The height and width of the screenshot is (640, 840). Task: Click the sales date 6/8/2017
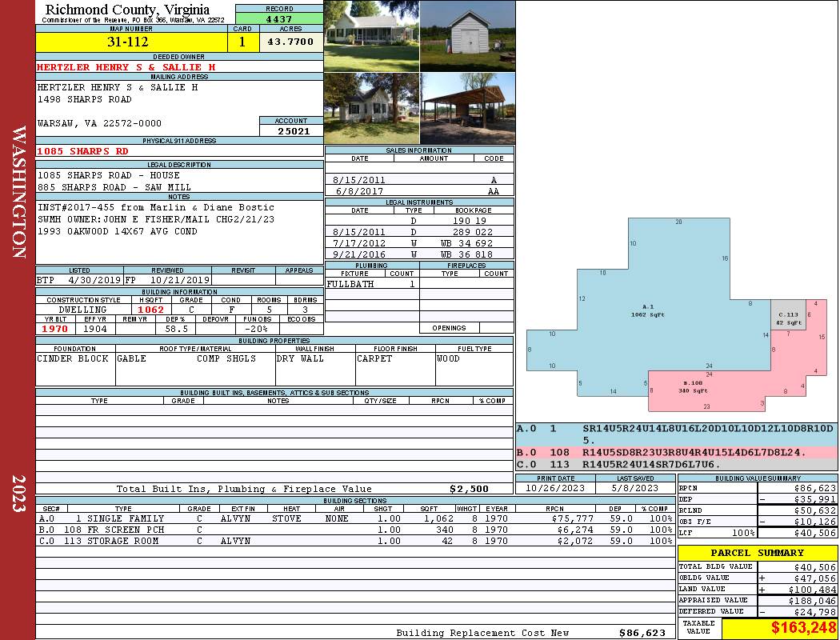click(x=359, y=191)
